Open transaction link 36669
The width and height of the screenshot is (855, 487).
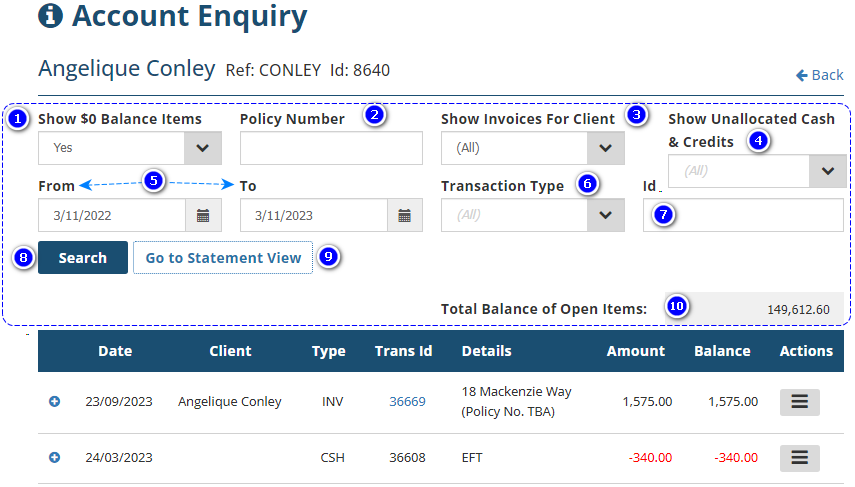coord(407,402)
